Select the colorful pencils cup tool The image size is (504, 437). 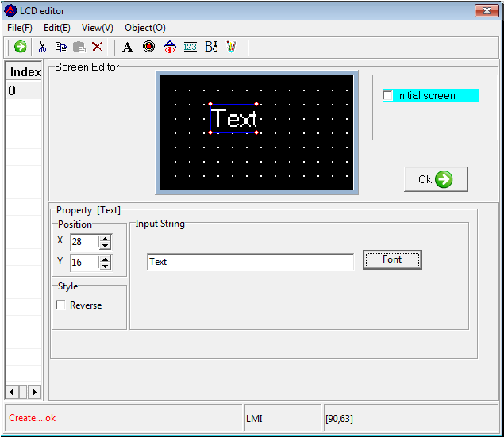click(231, 47)
